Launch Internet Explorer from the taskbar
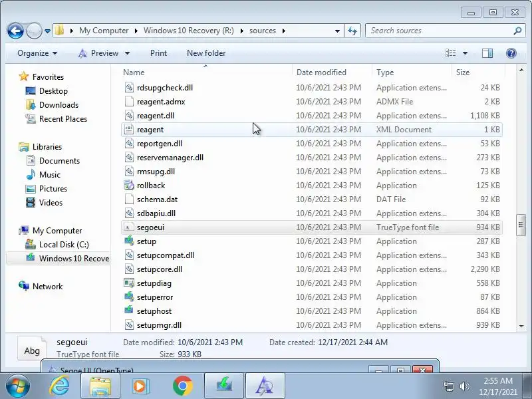532x399 pixels. pyautogui.click(x=59, y=386)
